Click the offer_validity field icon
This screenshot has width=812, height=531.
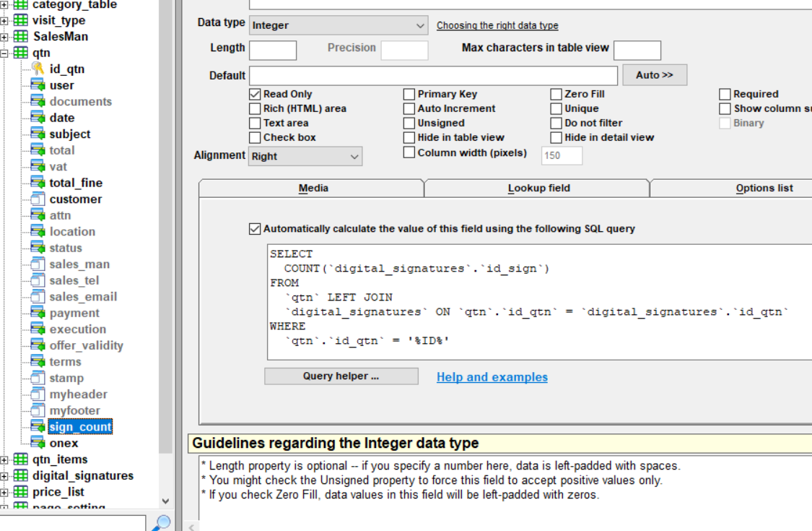38,345
